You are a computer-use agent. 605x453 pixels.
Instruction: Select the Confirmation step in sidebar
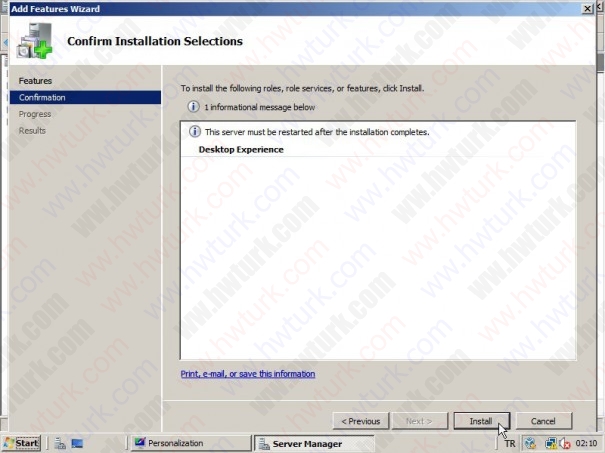click(85, 97)
